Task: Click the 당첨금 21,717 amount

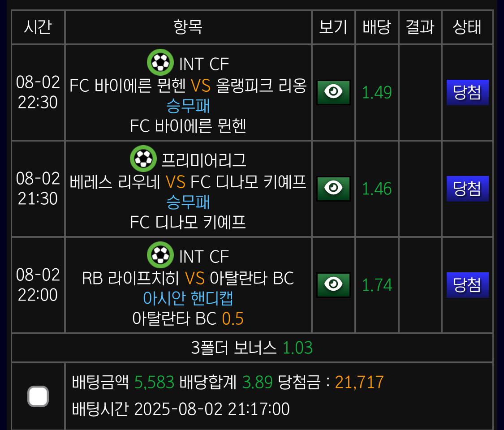Action: (x=359, y=382)
